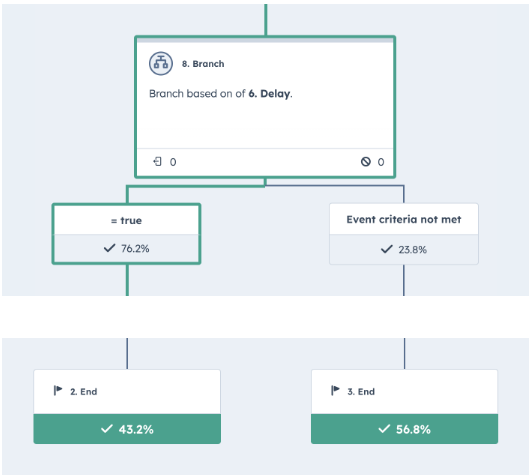
Task: Click the white checkmark next to 56.8%
Action: (x=384, y=429)
